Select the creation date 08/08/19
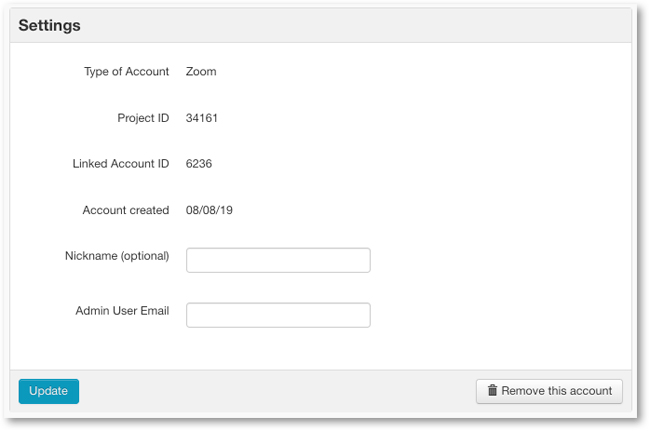The width and height of the screenshot is (650, 431). pyautogui.click(x=209, y=210)
